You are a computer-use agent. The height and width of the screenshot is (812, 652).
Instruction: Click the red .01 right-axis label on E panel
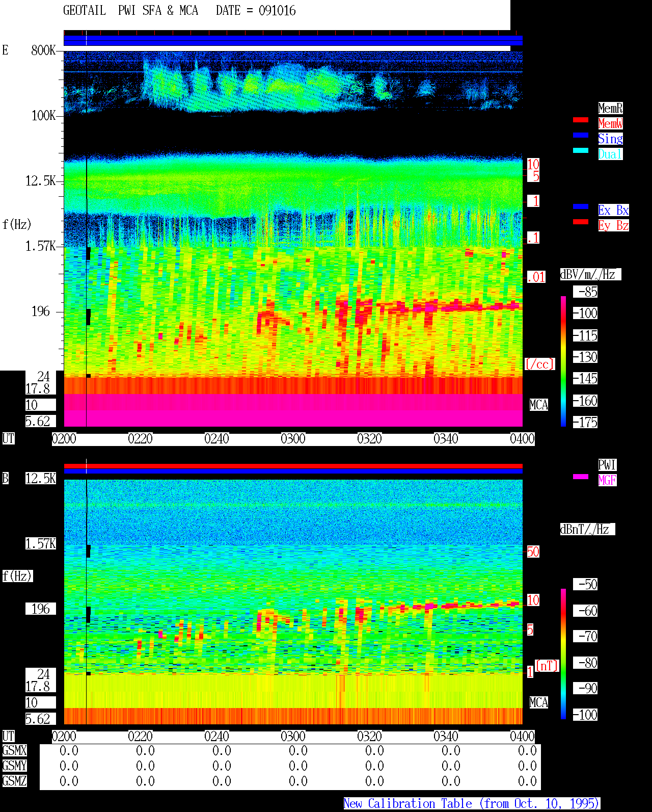tap(536, 277)
